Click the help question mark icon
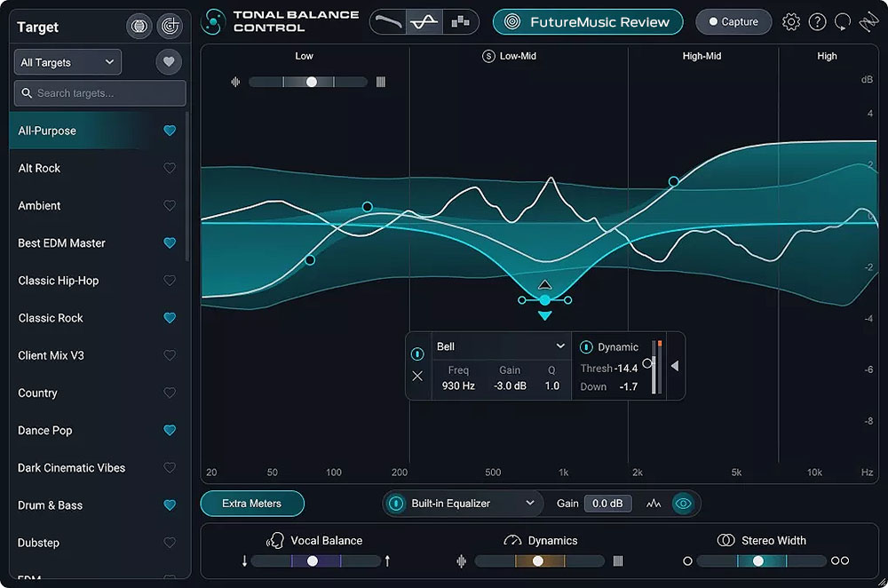 tap(818, 21)
